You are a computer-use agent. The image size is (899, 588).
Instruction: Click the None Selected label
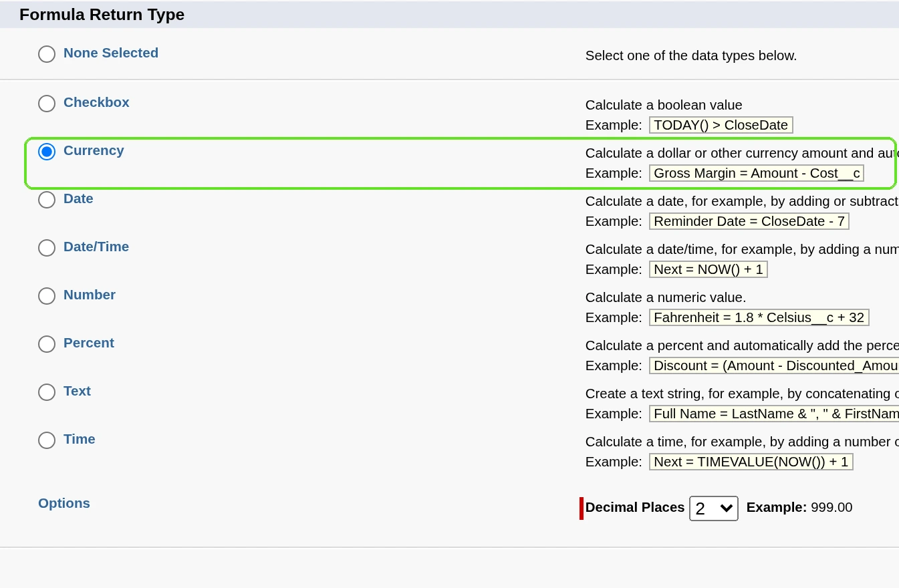coord(111,53)
